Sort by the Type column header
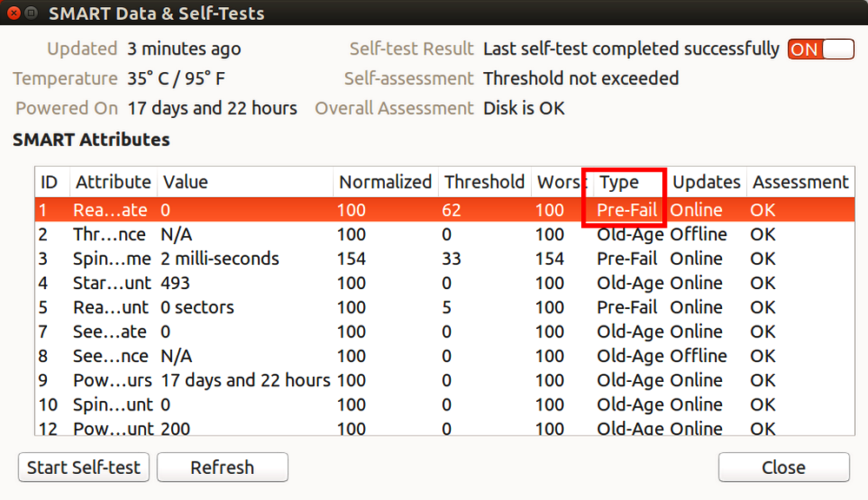 (x=627, y=182)
